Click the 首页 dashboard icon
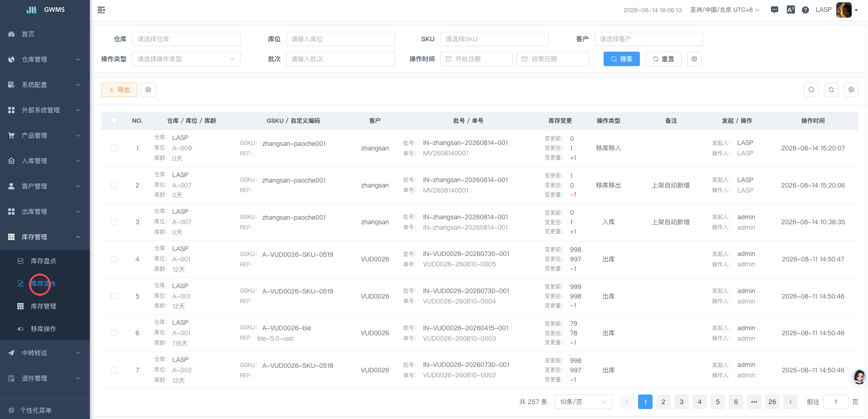Viewport: 868px width, 419px height. click(11, 34)
